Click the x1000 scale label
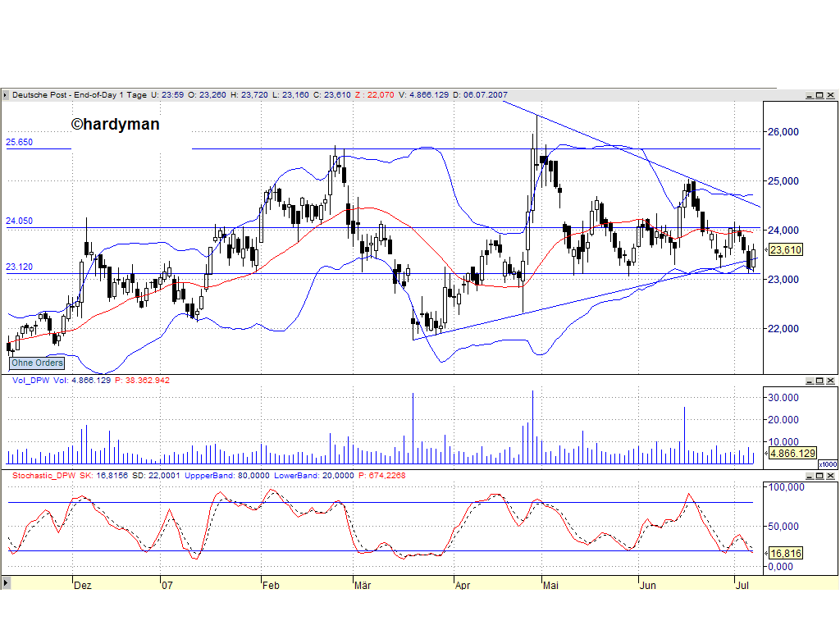Screen dimensions: 840x630 point(827,463)
